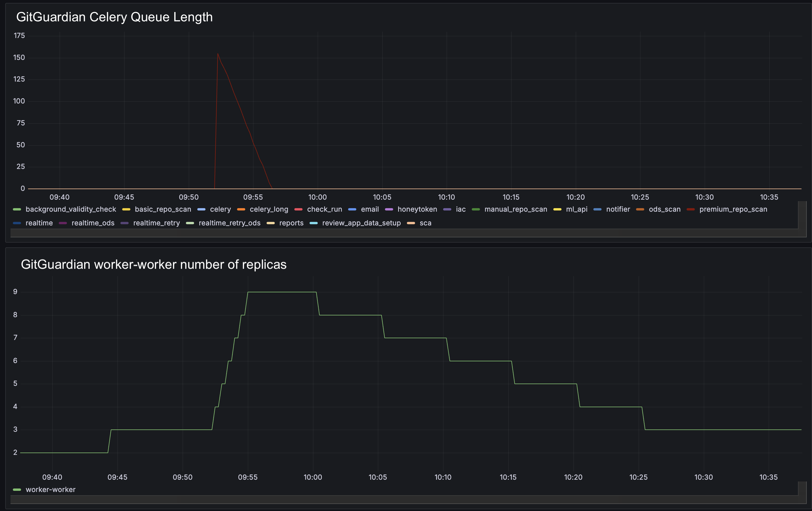Select the review_app_data_setup legend label

click(362, 223)
